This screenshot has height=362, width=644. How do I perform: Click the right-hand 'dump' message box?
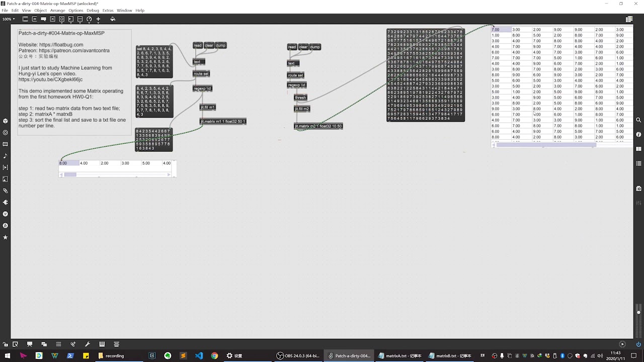[315, 47]
